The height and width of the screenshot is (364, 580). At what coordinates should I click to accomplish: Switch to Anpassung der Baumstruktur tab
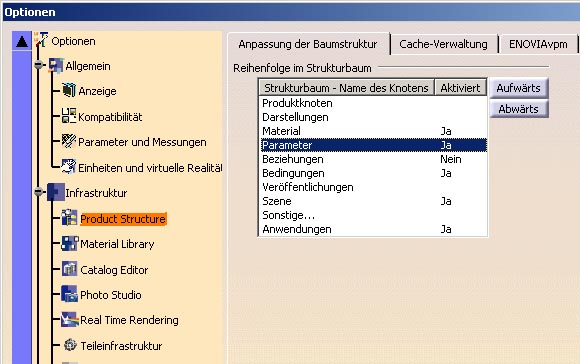click(x=308, y=44)
